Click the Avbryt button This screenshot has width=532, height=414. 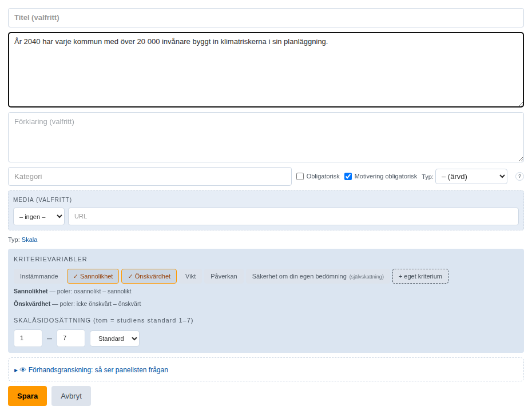tap(72, 396)
